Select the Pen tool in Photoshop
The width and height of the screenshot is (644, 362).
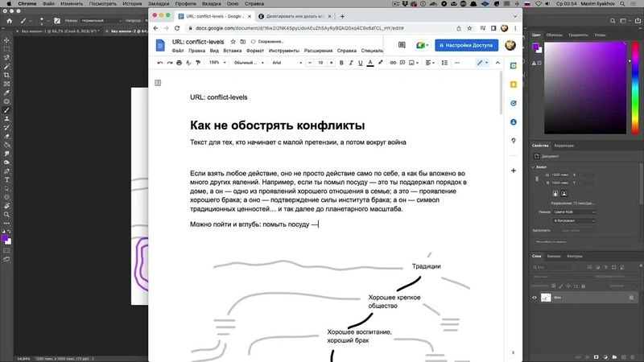pyautogui.click(x=6, y=171)
